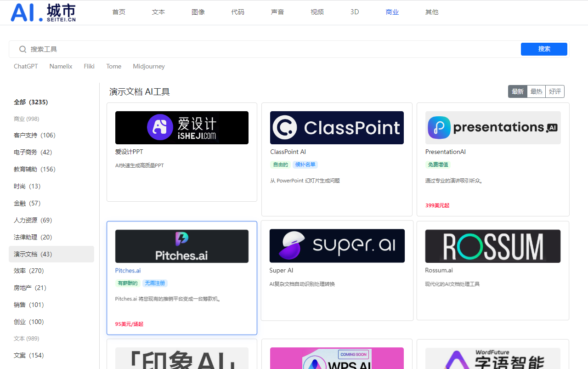Image resolution: width=588 pixels, height=369 pixels.
Task: Open the 声音 nav item
Action: point(277,12)
